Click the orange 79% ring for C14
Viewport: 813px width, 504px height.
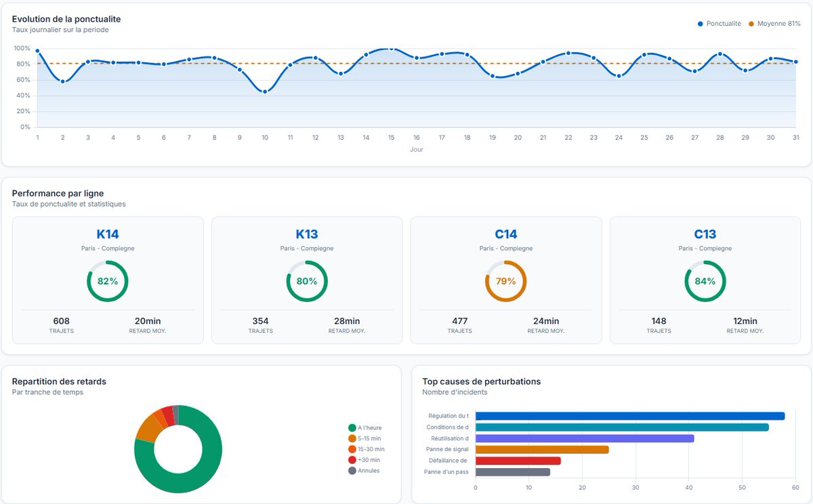click(506, 281)
